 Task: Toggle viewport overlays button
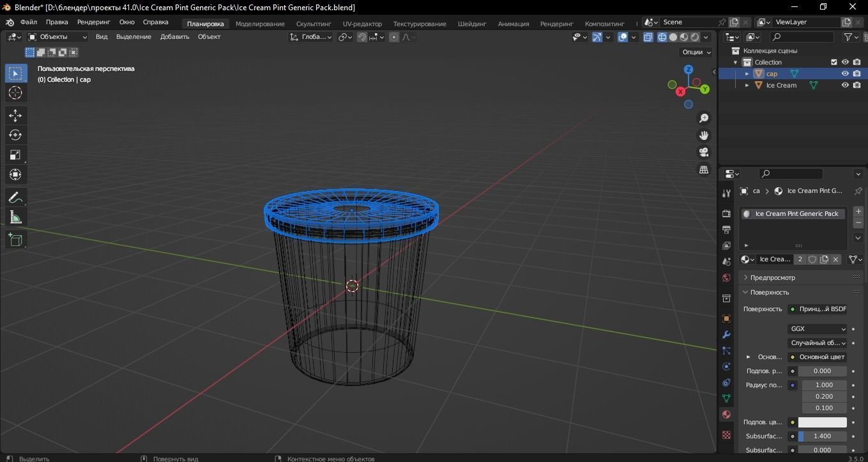(x=623, y=37)
